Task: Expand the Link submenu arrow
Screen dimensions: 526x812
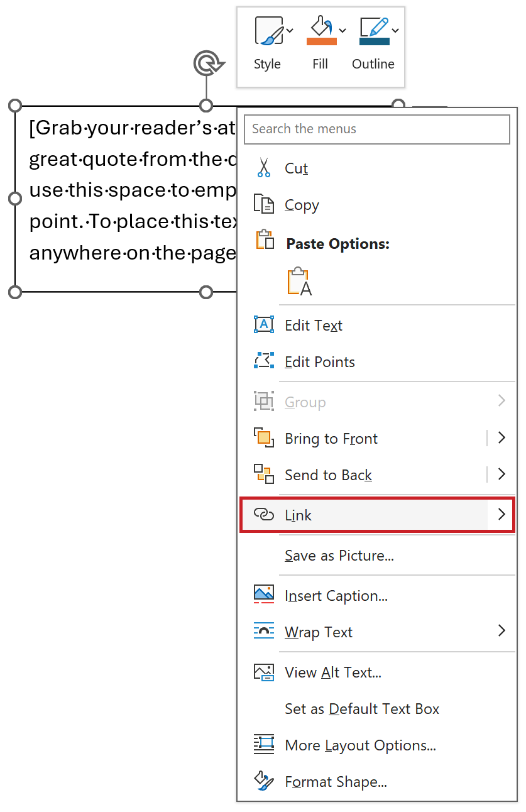Action: click(501, 515)
